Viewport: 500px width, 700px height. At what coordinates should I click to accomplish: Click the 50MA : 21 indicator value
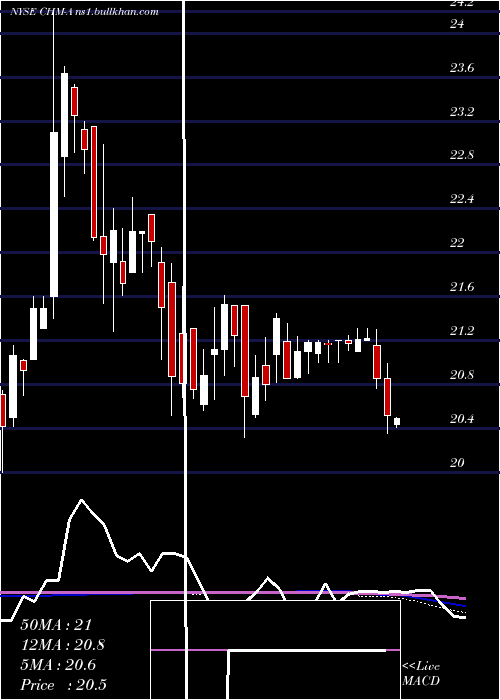tap(56, 625)
